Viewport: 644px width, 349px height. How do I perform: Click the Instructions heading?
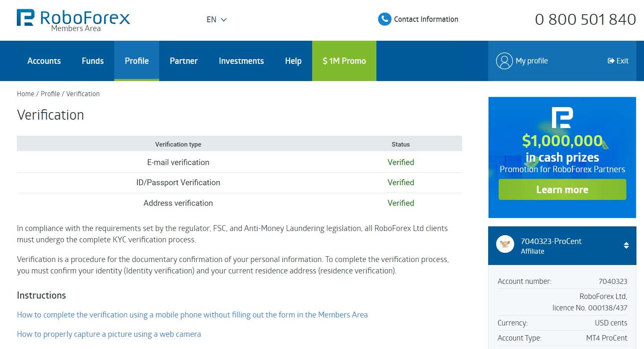pyautogui.click(x=41, y=295)
